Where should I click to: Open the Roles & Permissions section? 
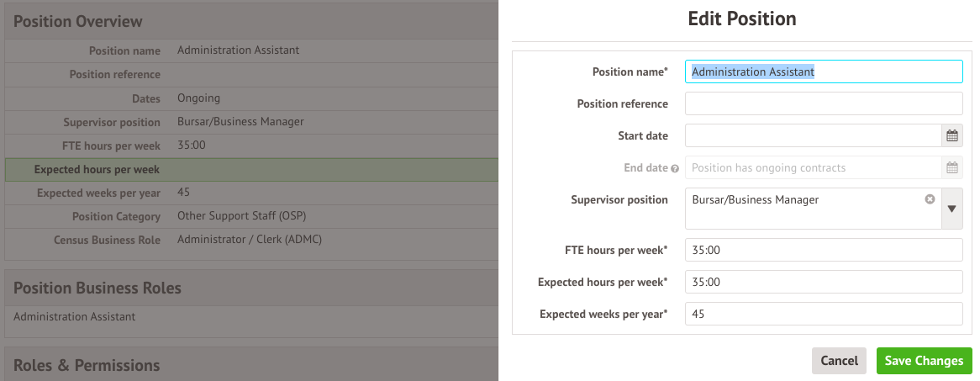87,365
